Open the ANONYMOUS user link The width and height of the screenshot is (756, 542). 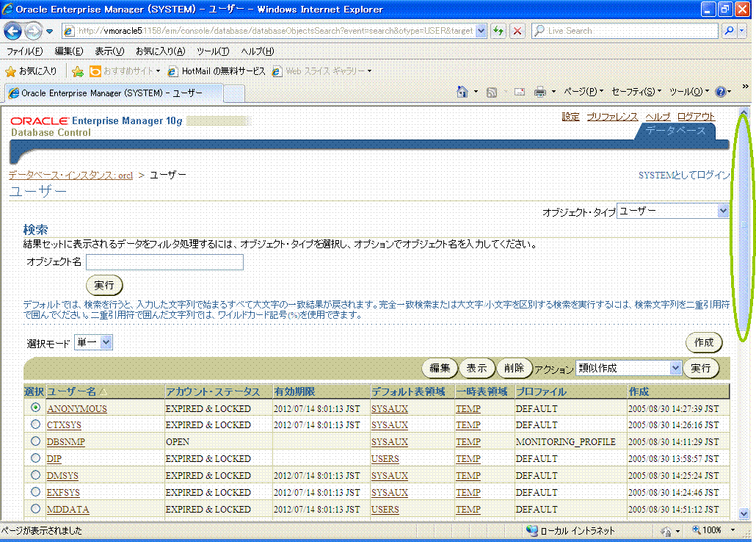pyautogui.click(x=76, y=408)
